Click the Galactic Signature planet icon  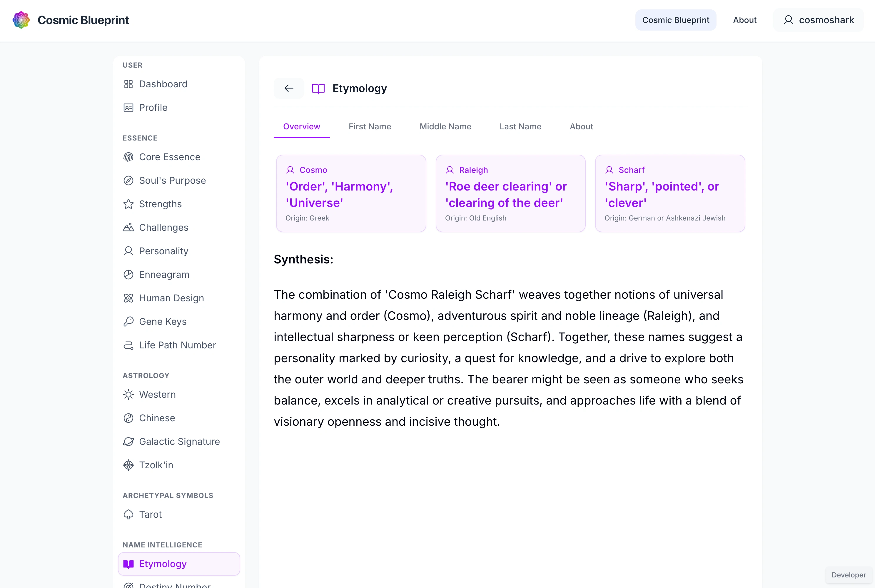[x=128, y=442]
